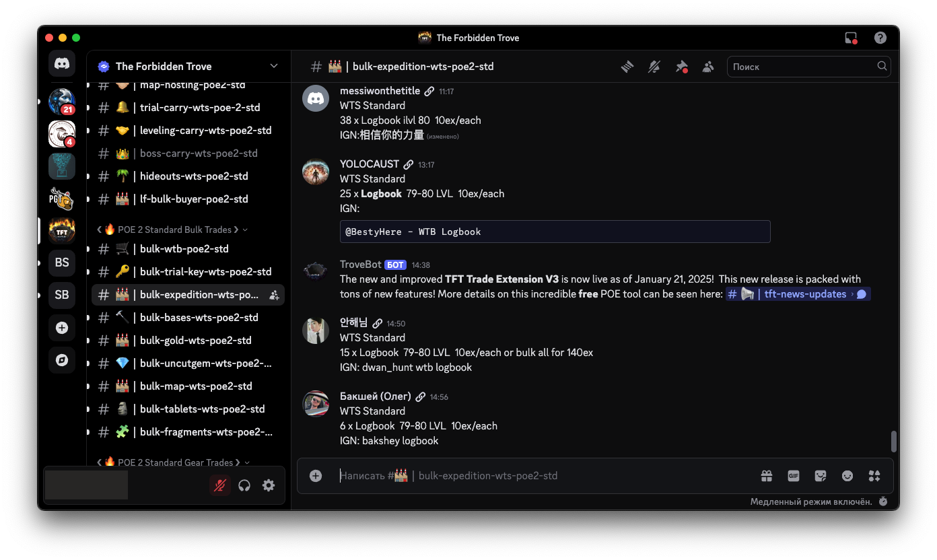Screen dimensions: 937x560
Task: Create invite for the bulk-expedition channel
Action: pos(274,295)
